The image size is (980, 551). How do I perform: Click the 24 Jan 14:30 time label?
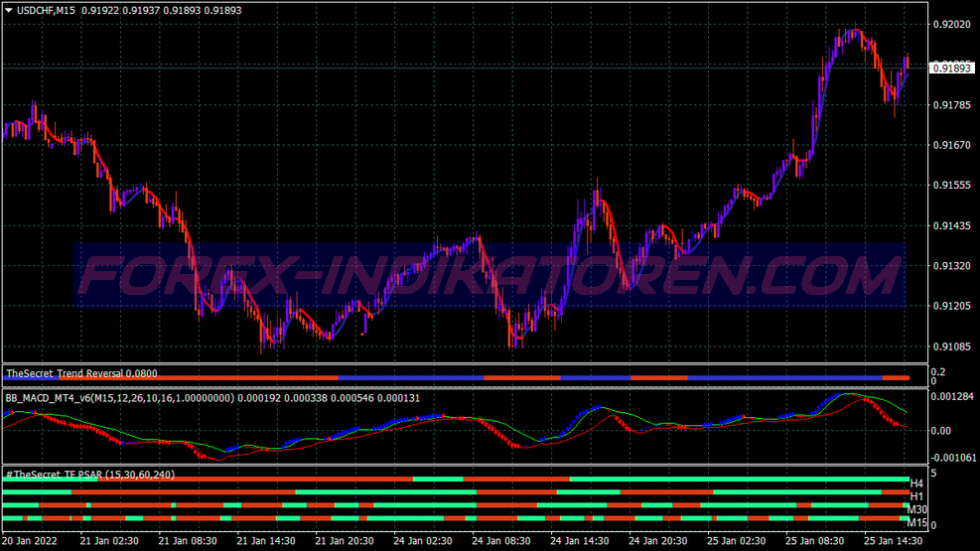pos(580,541)
